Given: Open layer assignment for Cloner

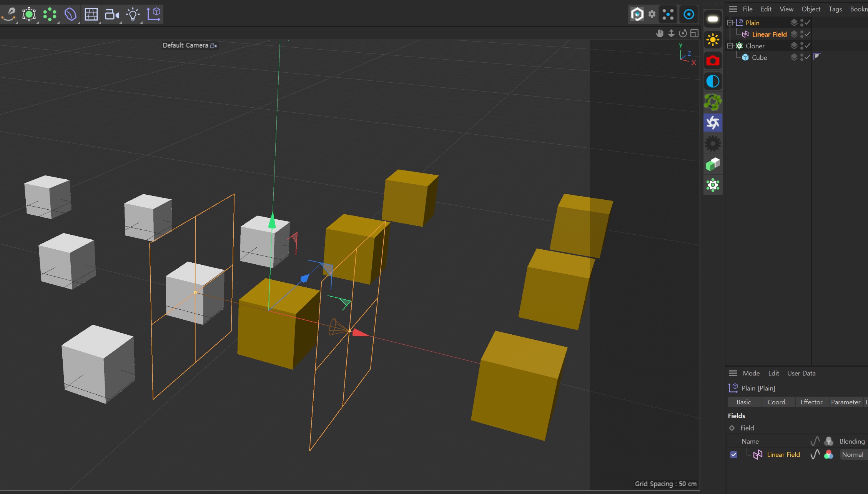Looking at the screenshot, I should pyautogui.click(x=794, y=46).
